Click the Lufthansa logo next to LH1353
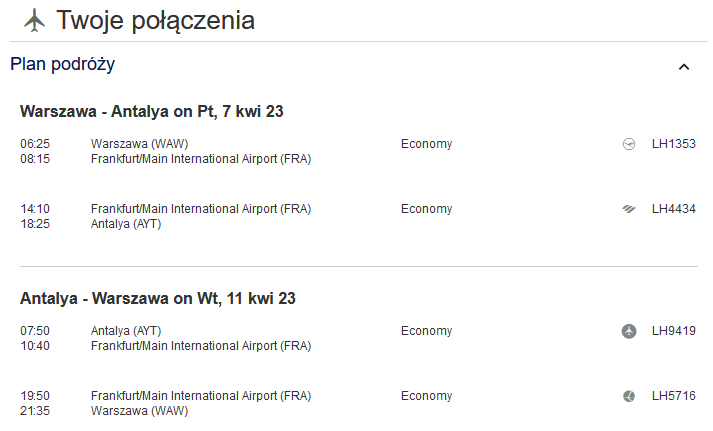713x431 pixels. point(629,144)
